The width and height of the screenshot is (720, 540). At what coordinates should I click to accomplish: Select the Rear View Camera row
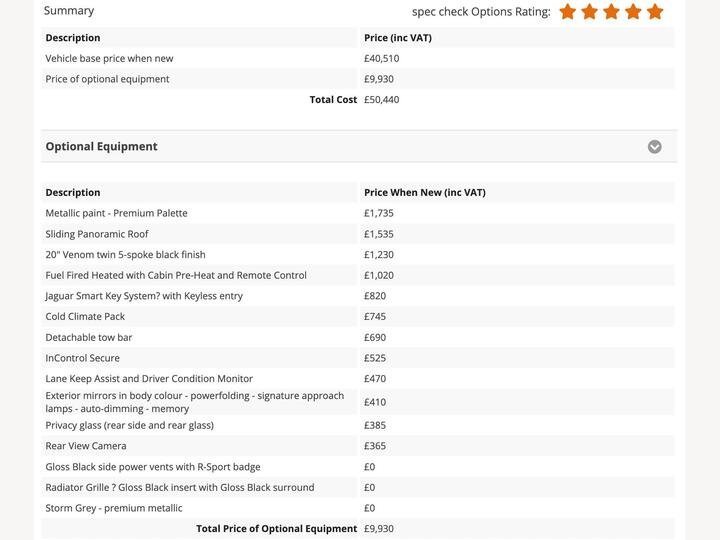(358, 446)
